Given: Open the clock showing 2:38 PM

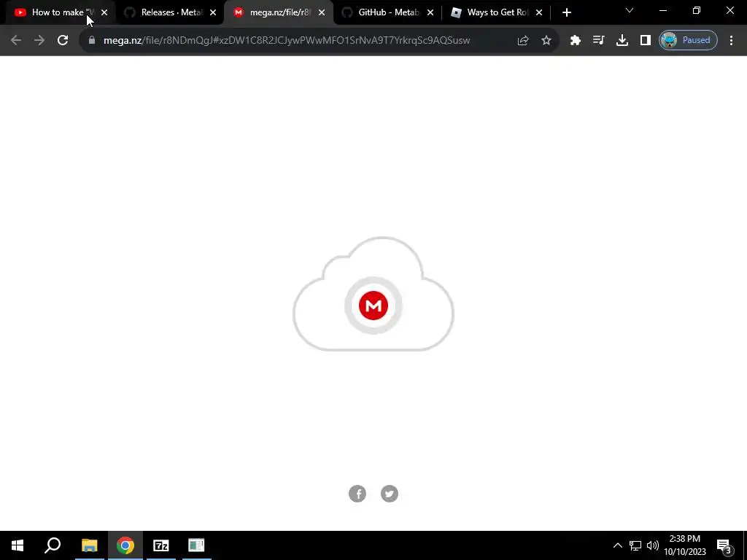Looking at the screenshot, I should click(685, 545).
